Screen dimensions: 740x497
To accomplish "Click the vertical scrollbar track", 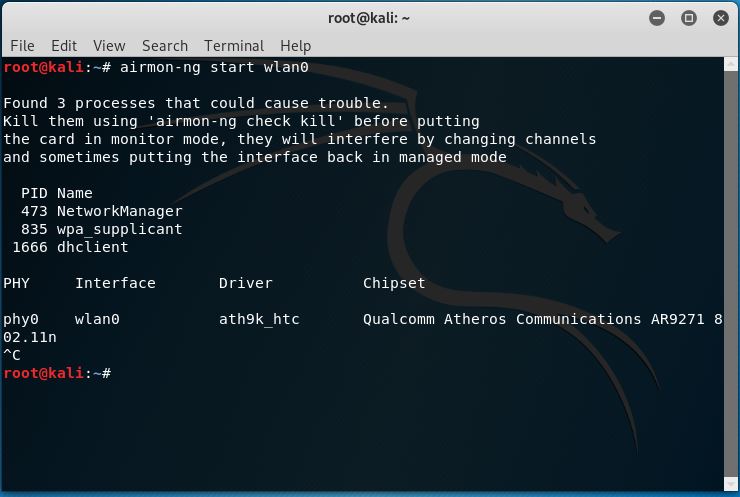I will (731, 274).
